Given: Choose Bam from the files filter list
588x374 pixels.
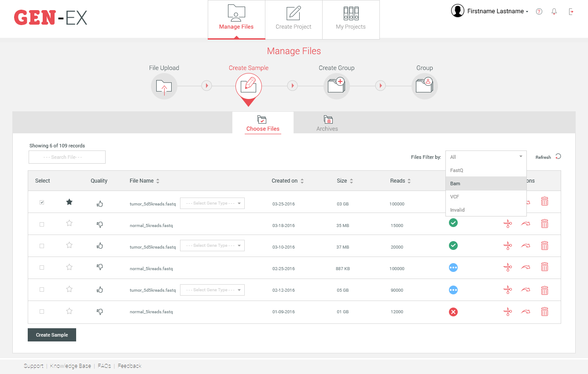Looking at the screenshot, I should click(485, 183).
